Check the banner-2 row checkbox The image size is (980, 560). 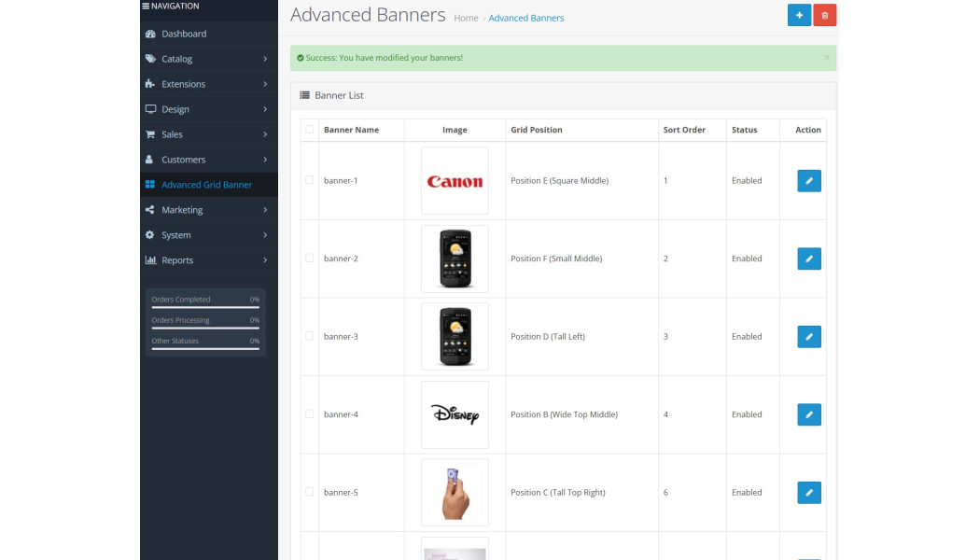coord(309,259)
